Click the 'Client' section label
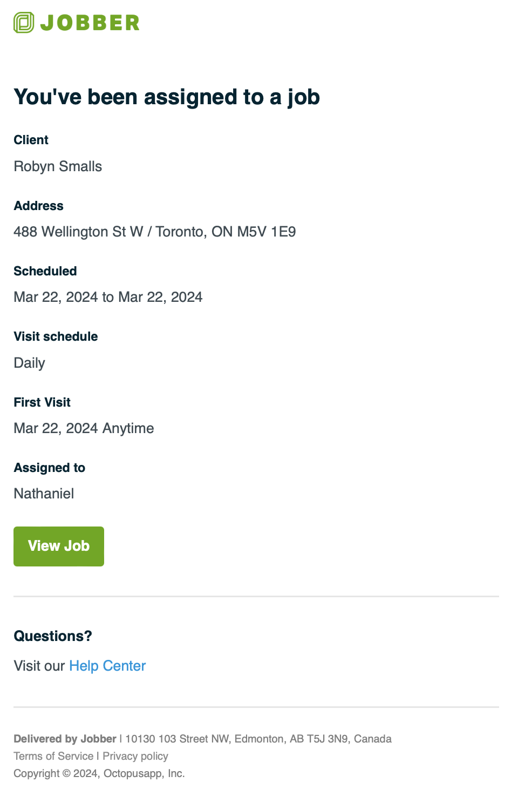The height and width of the screenshot is (810, 532). point(31,140)
